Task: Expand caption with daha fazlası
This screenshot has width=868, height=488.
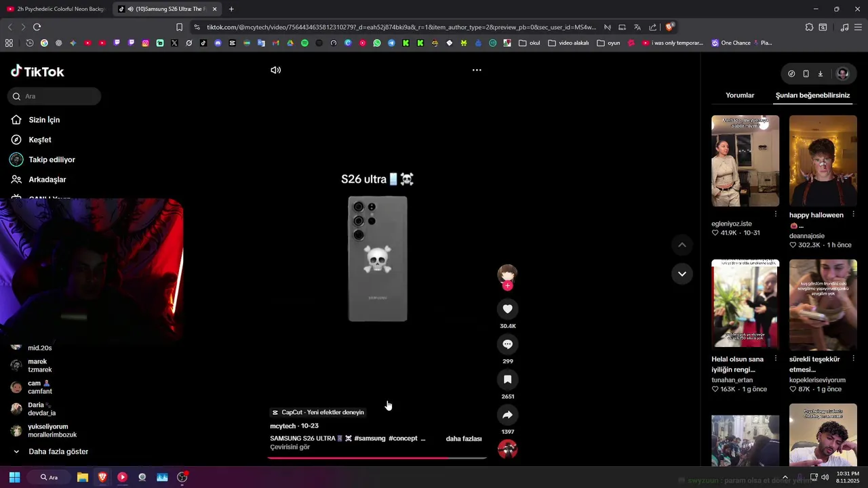Action: [x=464, y=439]
